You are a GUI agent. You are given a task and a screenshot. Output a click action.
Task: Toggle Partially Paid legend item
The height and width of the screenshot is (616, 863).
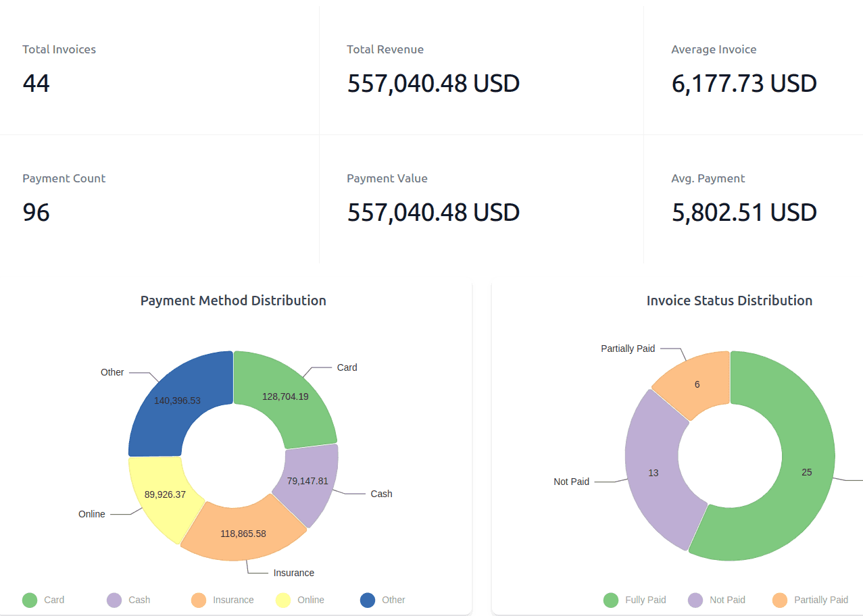pyautogui.click(x=810, y=600)
